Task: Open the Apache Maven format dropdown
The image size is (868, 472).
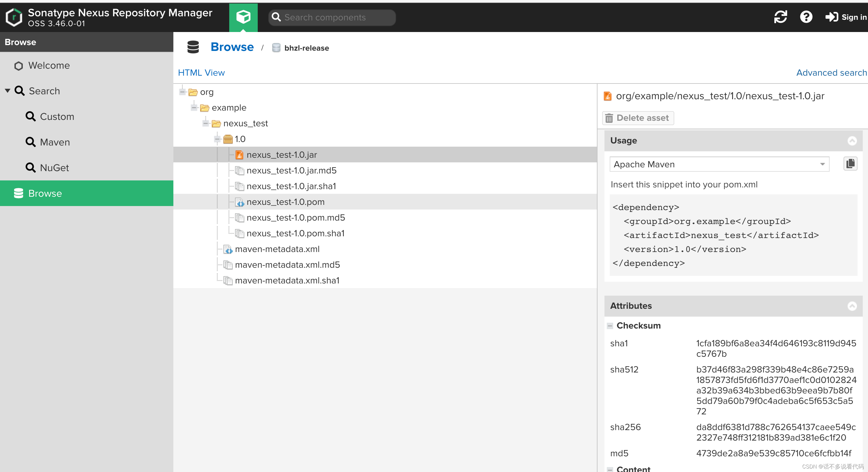Action: tap(719, 164)
